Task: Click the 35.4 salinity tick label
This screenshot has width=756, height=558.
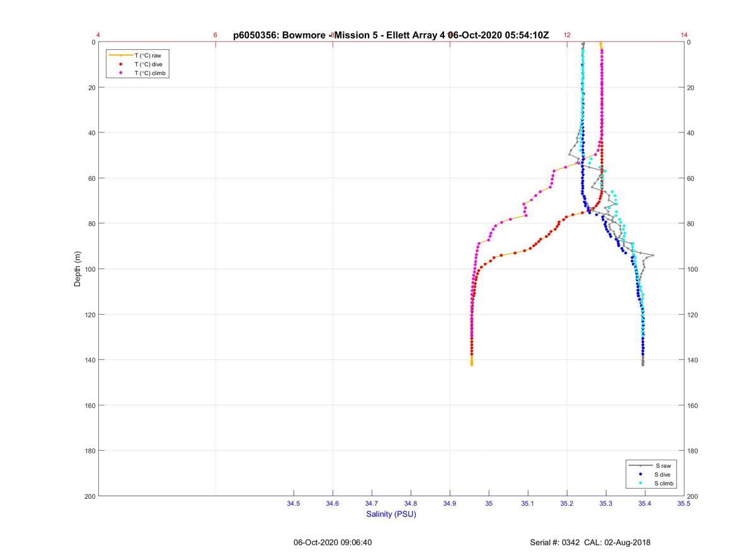Action: (x=645, y=503)
